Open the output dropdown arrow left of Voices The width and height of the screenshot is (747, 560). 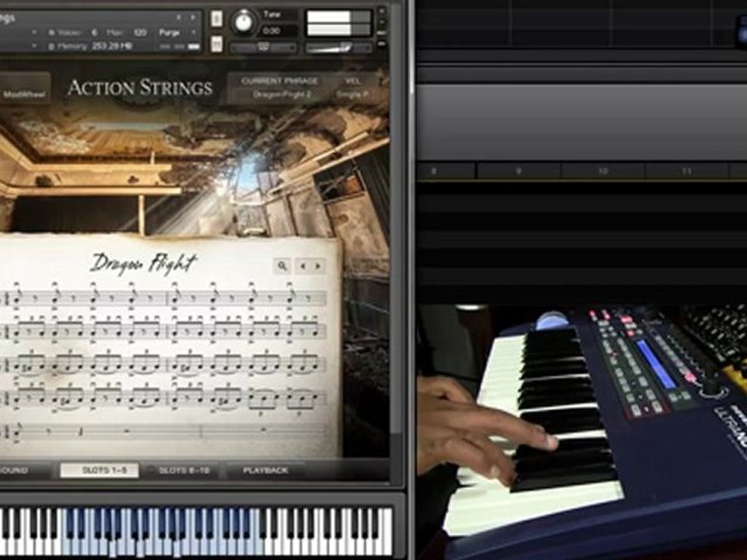click(x=34, y=33)
